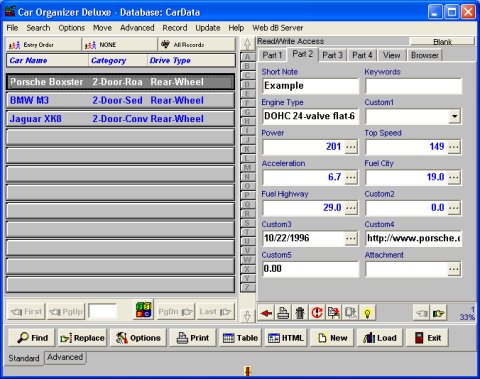Click the red left arrow icon
The height and width of the screenshot is (379, 480).
tap(266, 313)
